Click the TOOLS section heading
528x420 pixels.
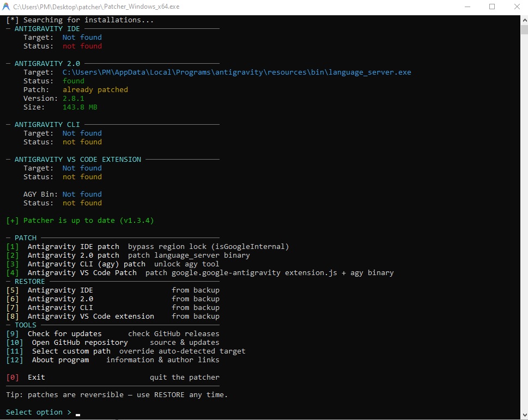click(x=26, y=325)
